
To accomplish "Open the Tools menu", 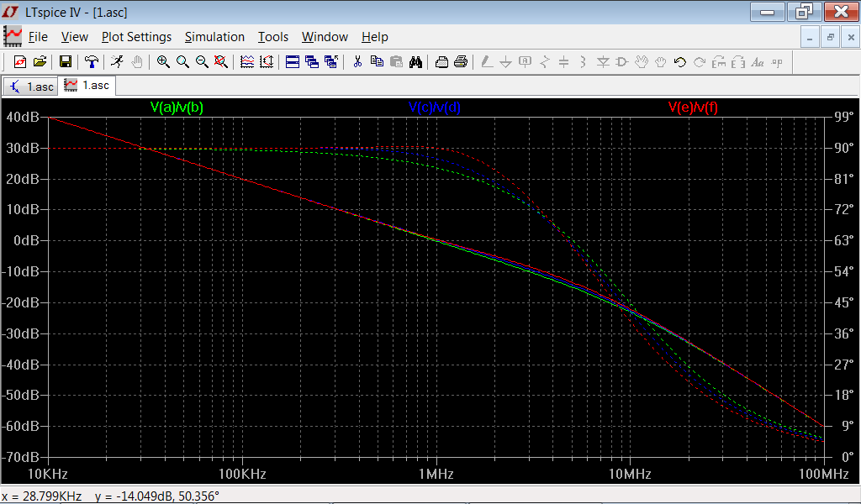I will (272, 37).
